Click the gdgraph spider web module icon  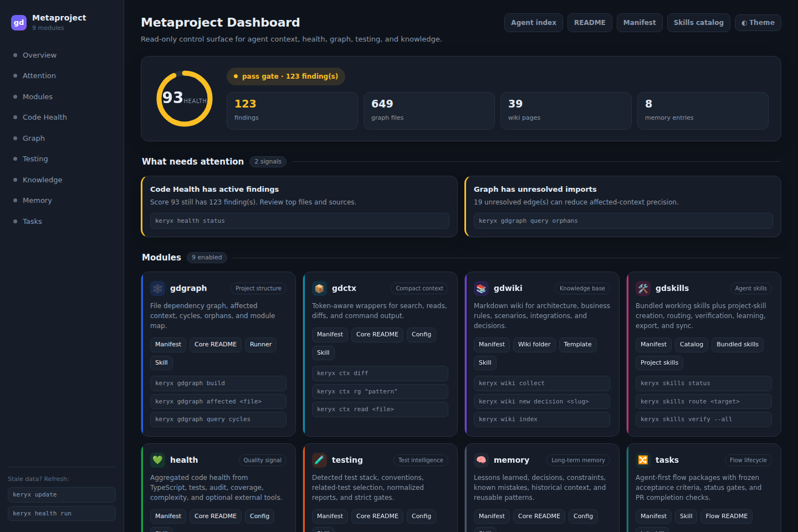(158, 289)
